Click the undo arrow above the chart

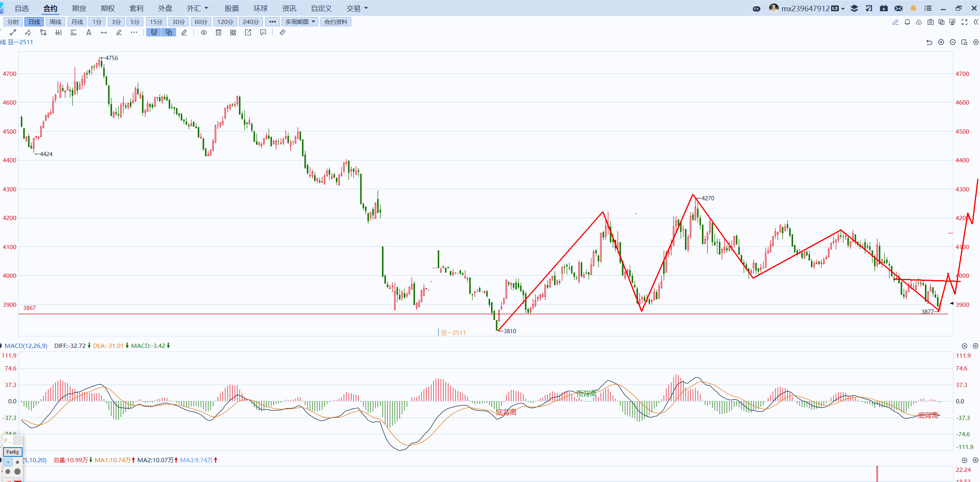[x=929, y=42]
